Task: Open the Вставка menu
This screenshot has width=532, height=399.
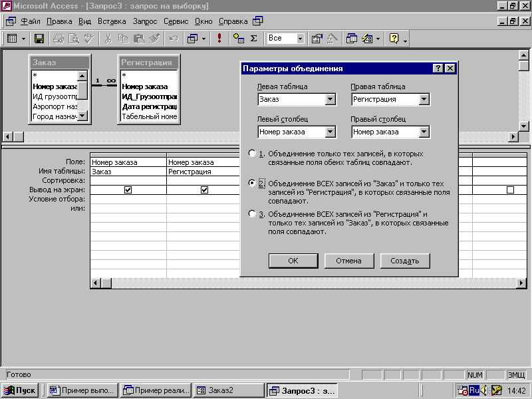Action: point(112,21)
